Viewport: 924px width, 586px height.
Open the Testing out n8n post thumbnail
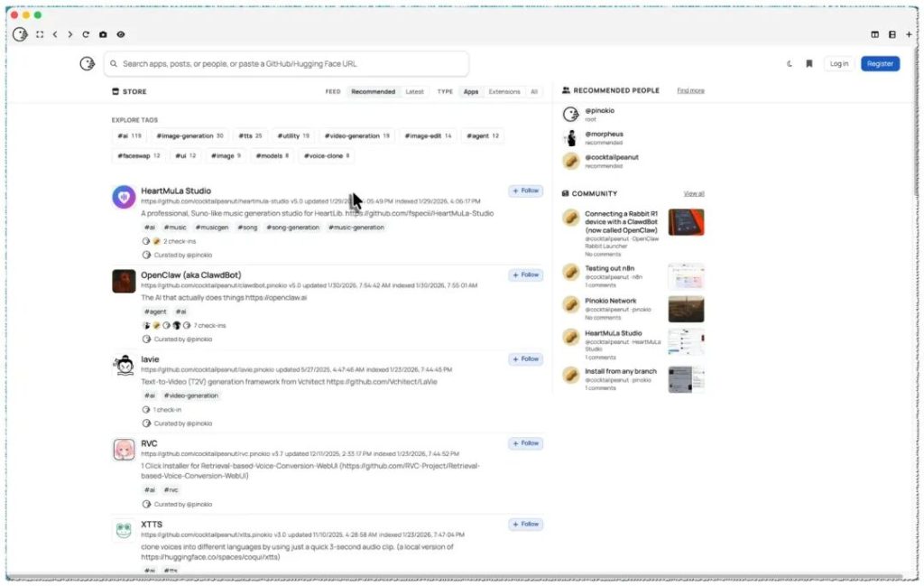(686, 276)
